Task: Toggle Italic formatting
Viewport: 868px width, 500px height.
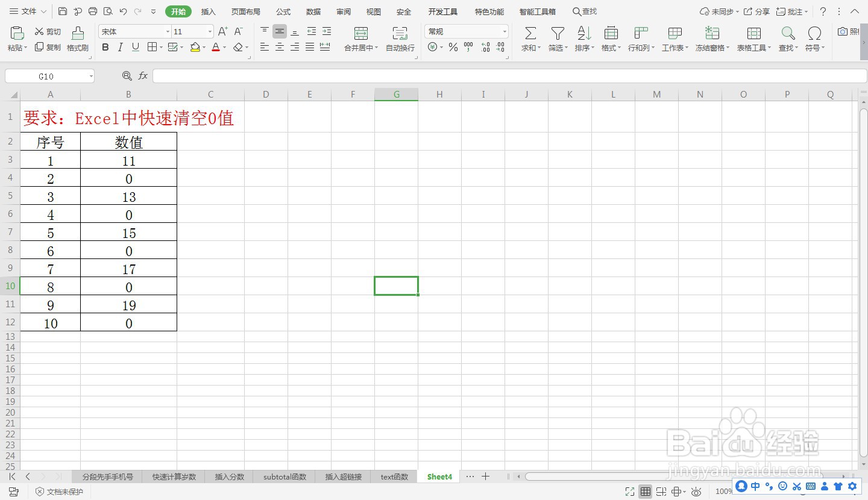Action: point(121,47)
